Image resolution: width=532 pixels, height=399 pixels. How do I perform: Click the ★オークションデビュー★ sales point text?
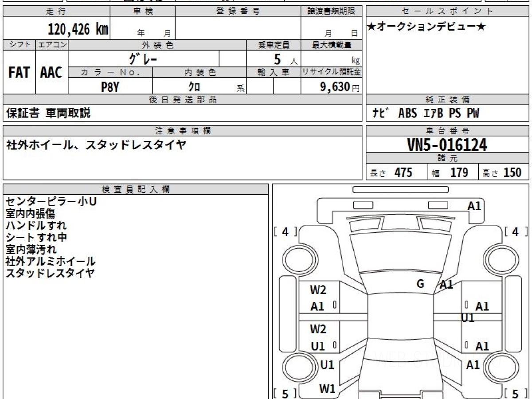(426, 27)
